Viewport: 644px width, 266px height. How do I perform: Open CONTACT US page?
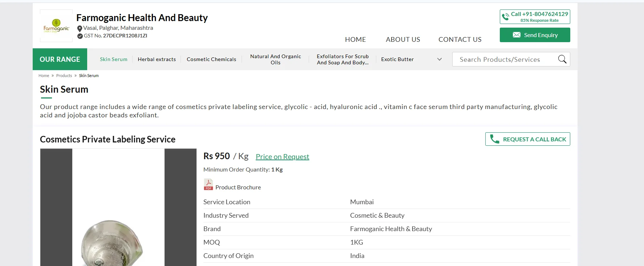point(460,39)
